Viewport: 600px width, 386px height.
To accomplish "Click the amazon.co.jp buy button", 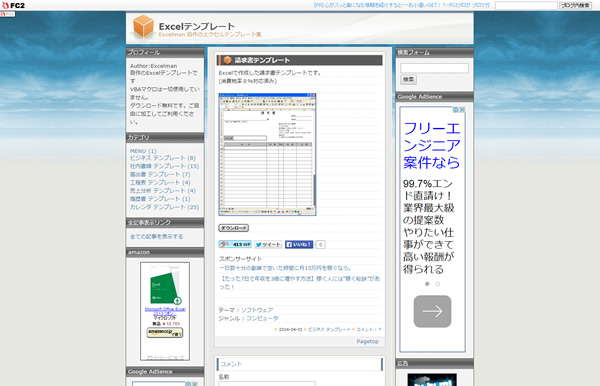I will coord(165,332).
